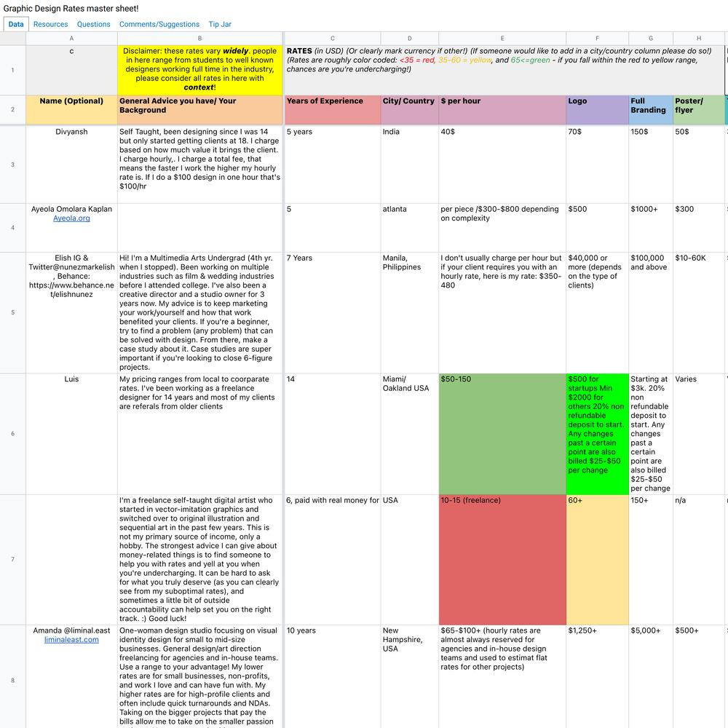
Task: Select row 5 header
Action: coord(13,312)
